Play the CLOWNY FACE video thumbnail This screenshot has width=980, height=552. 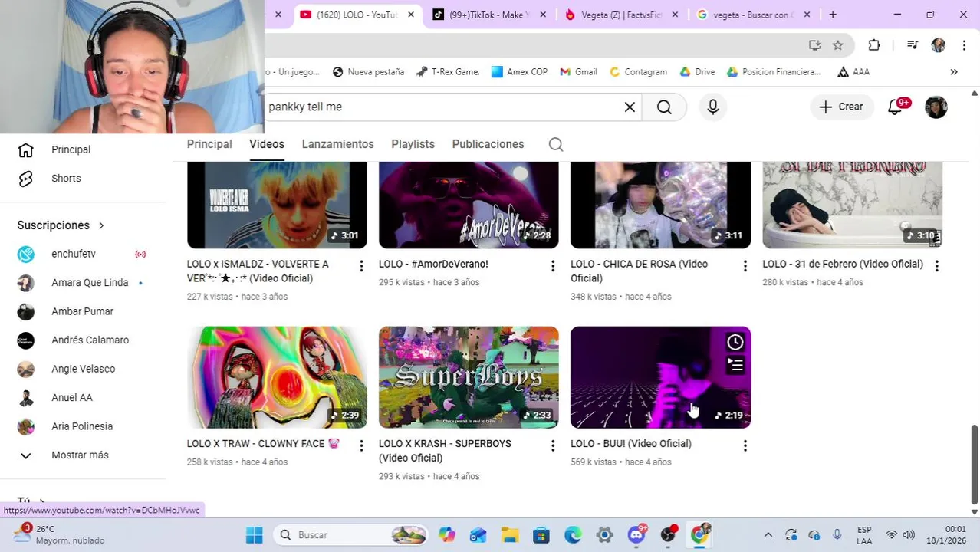point(277,377)
